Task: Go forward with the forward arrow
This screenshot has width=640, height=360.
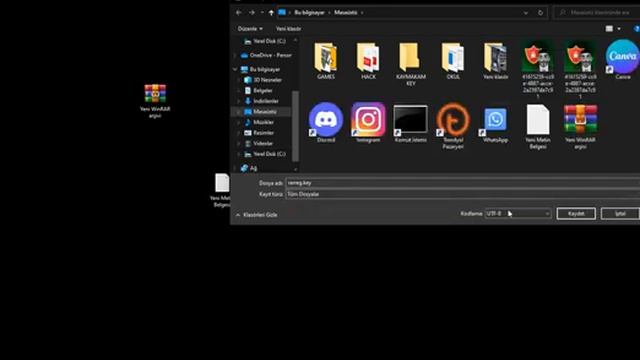Action: tap(251, 13)
